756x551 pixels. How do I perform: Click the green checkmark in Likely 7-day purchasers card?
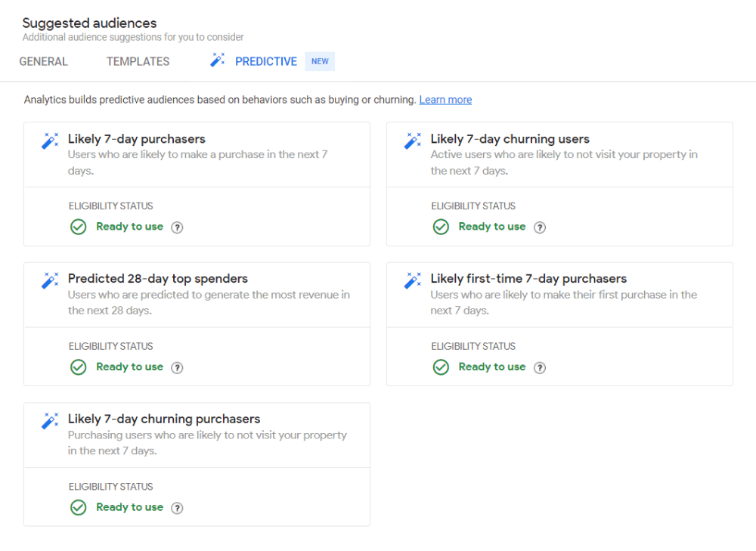(78, 227)
